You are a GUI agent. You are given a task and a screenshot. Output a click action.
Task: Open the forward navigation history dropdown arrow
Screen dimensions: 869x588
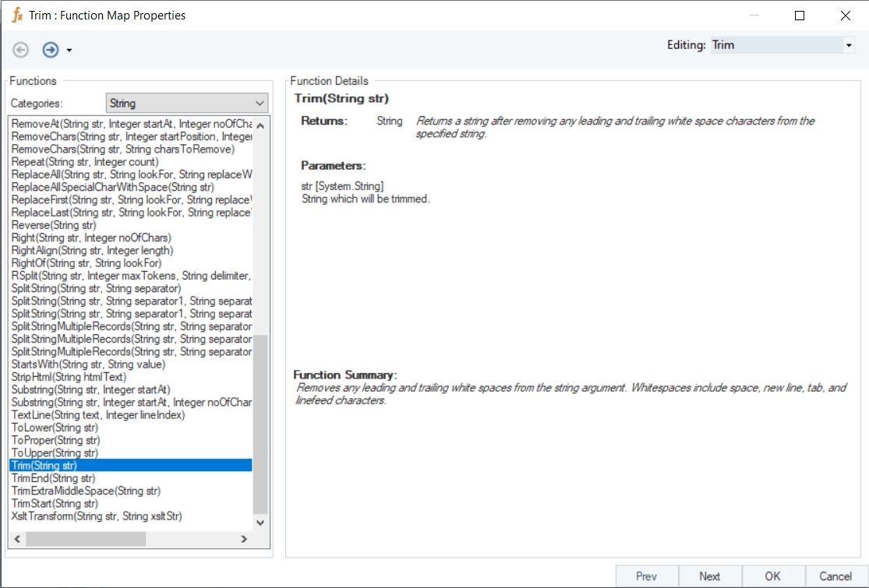tap(69, 51)
